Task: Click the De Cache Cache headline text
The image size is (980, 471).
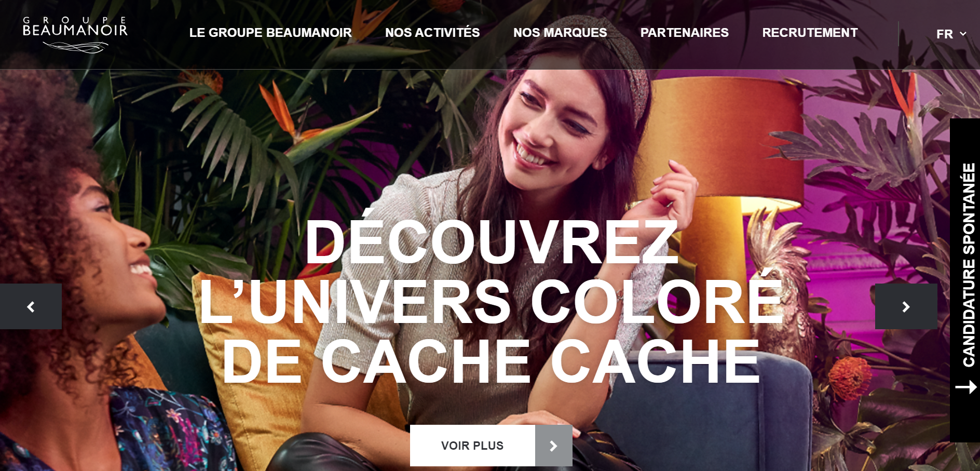Action: point(491,362)
